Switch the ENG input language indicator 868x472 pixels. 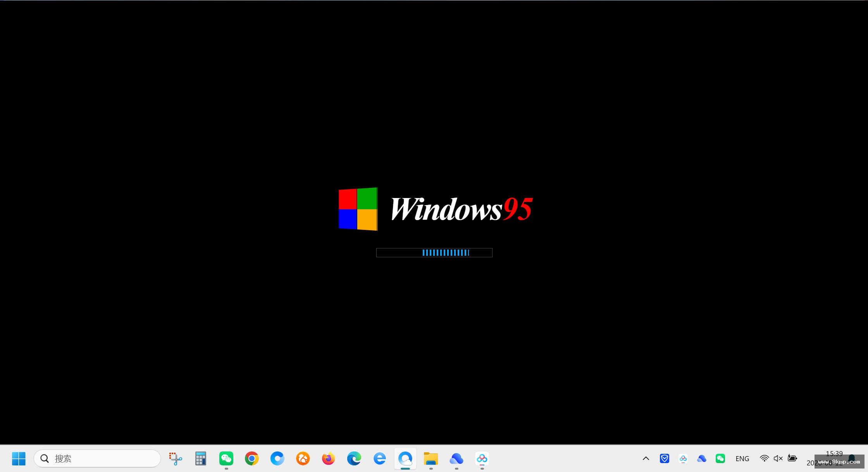click(742, 458)
